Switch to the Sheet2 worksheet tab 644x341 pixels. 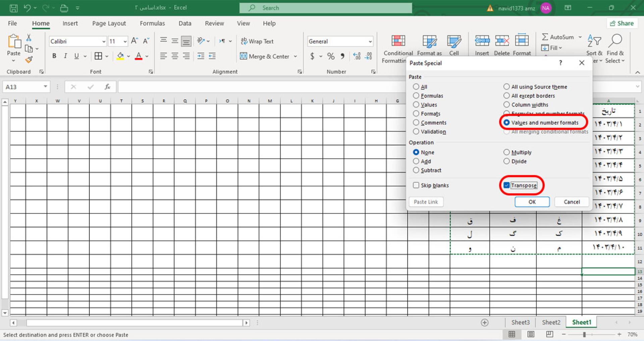551,323
